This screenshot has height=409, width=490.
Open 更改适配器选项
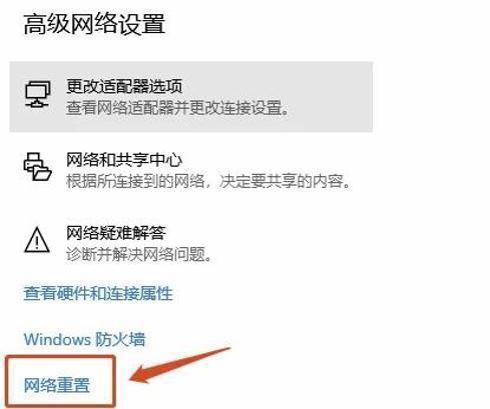coord(124,86)
